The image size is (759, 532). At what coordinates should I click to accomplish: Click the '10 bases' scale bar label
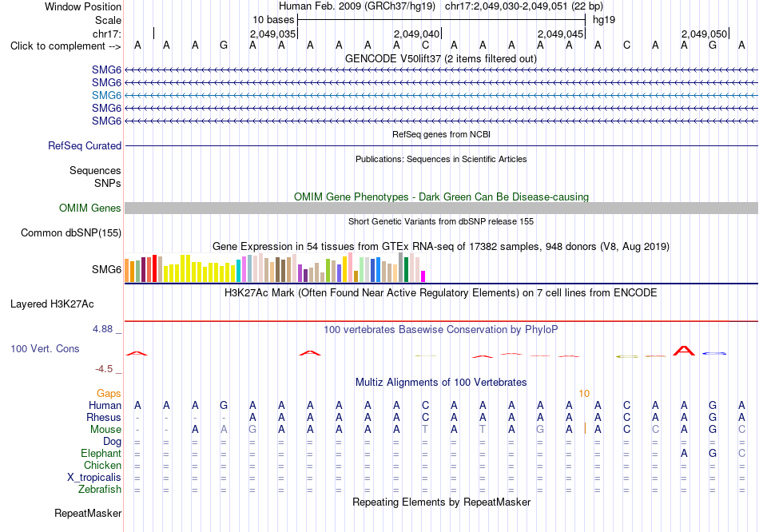click(x=273, y=20)
